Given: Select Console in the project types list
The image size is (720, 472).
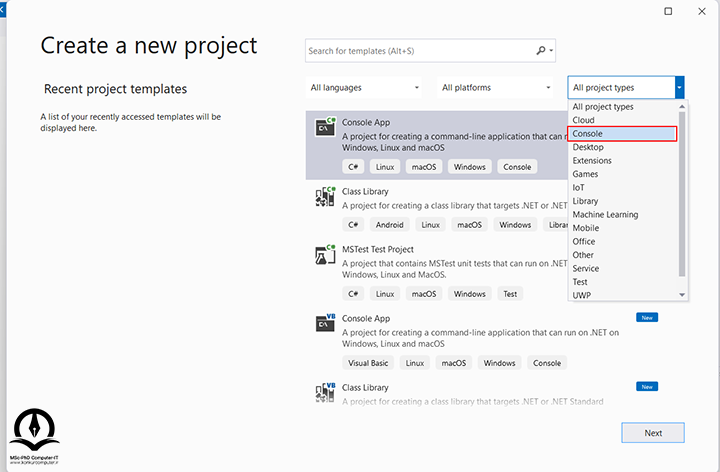Looking at the screenshot, I should coord(622,134).
